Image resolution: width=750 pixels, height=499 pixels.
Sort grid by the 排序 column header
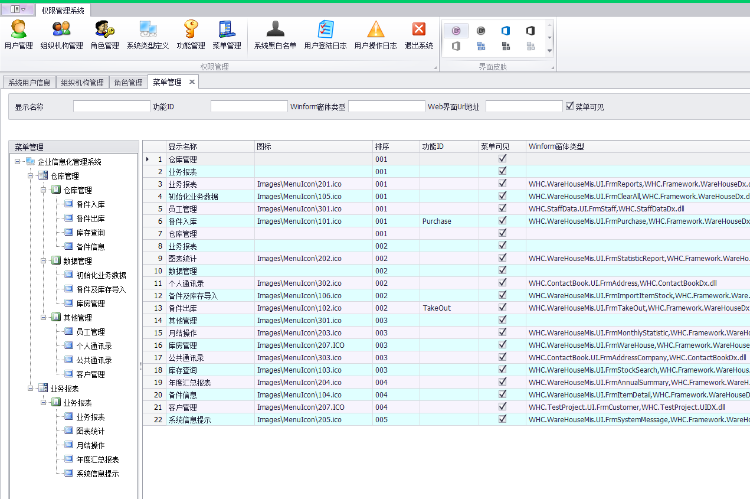[396, 146]
